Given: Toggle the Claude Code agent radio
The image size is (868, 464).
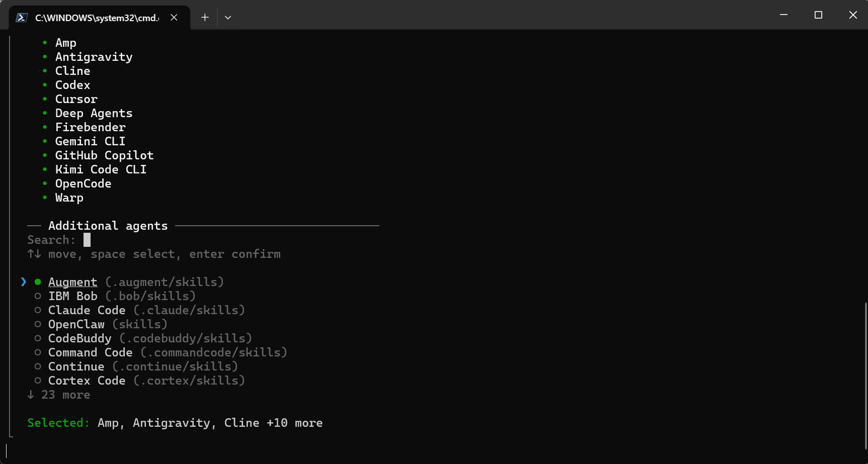Looking at the screenshot, I should point(38,310).
